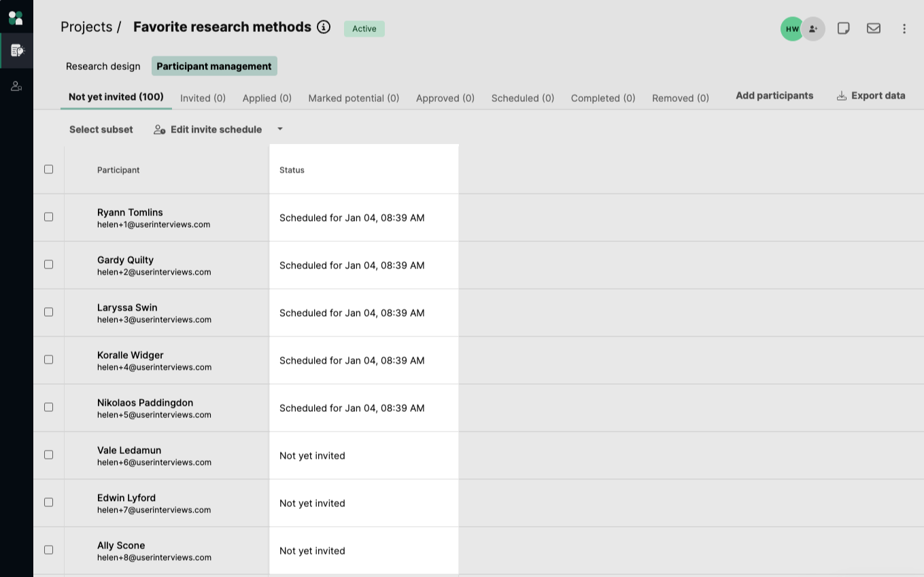
Task: Click participant name Vale Ledamun
Action: pyautogui.click(x=129, y=450)
